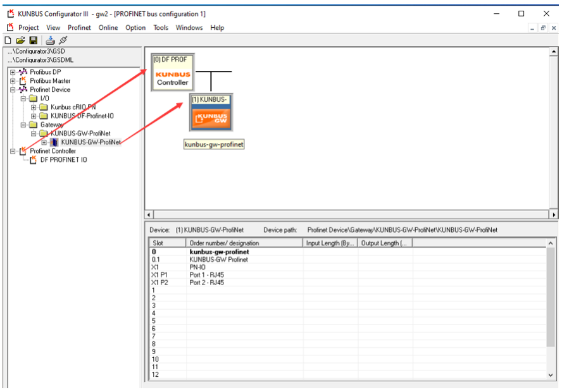Click the Output Length column header

tap(385, 243)
